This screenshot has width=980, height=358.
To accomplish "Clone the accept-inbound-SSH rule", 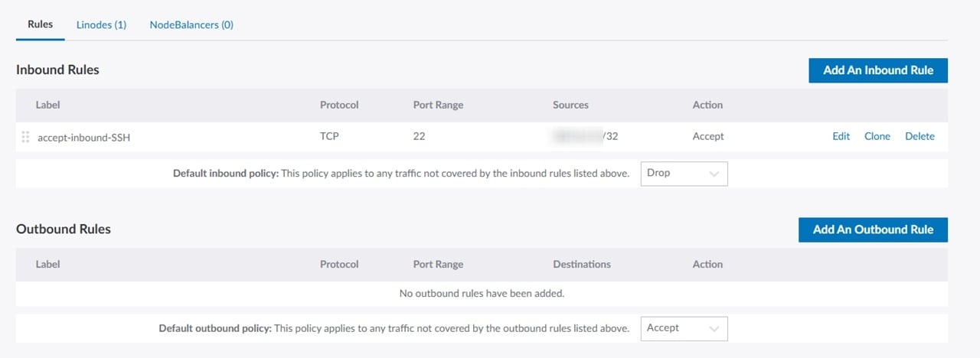I will coord(877,136).
